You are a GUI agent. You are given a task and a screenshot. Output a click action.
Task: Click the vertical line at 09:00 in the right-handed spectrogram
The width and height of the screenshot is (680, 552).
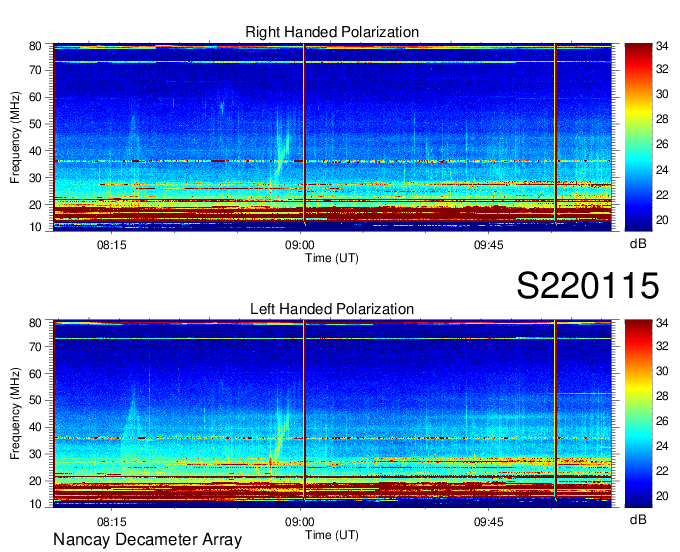(x=304, y=134)
